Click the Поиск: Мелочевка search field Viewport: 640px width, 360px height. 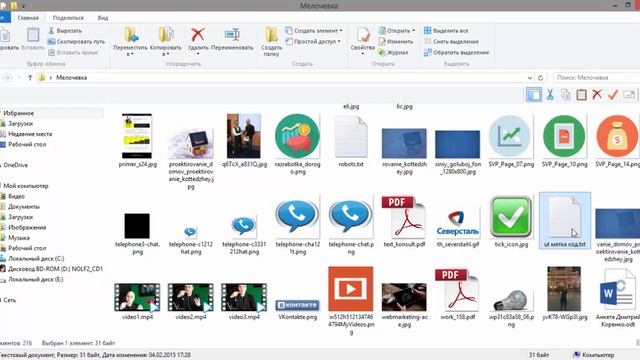[x=596, y=78]
